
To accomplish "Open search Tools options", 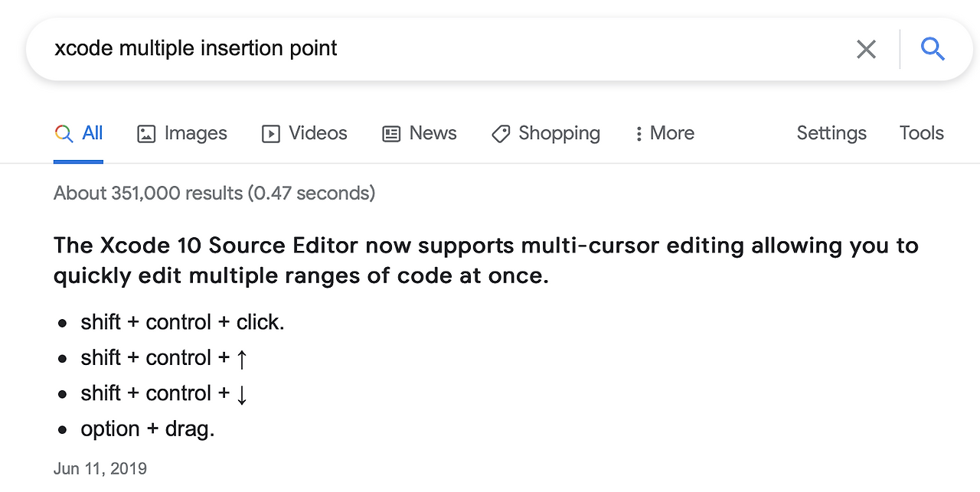I will point(921,133).
